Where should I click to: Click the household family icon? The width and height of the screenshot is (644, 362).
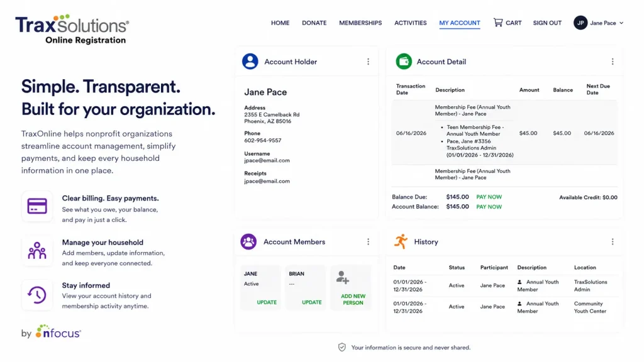point(37,250)
